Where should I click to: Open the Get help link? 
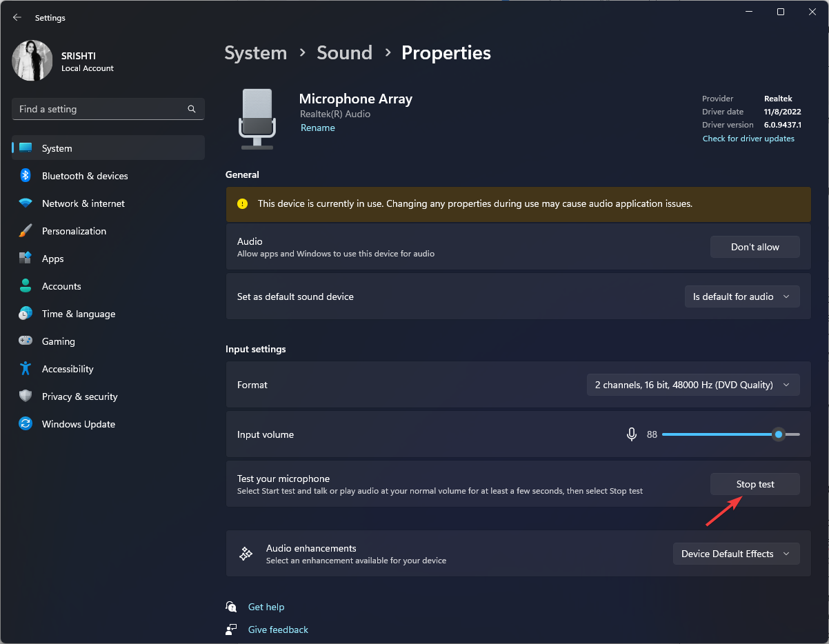266,607
